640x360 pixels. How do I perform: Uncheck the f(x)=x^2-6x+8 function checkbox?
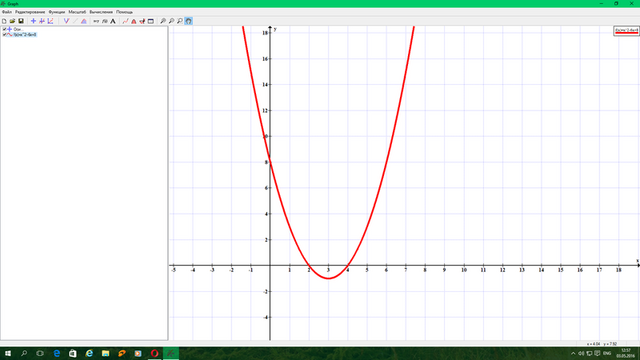[4, 35]
